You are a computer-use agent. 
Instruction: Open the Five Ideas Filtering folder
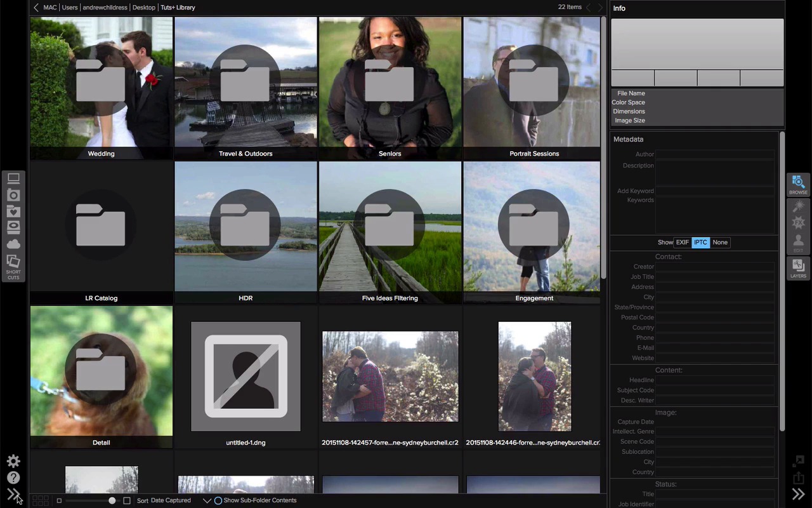[x=390, y=232]
